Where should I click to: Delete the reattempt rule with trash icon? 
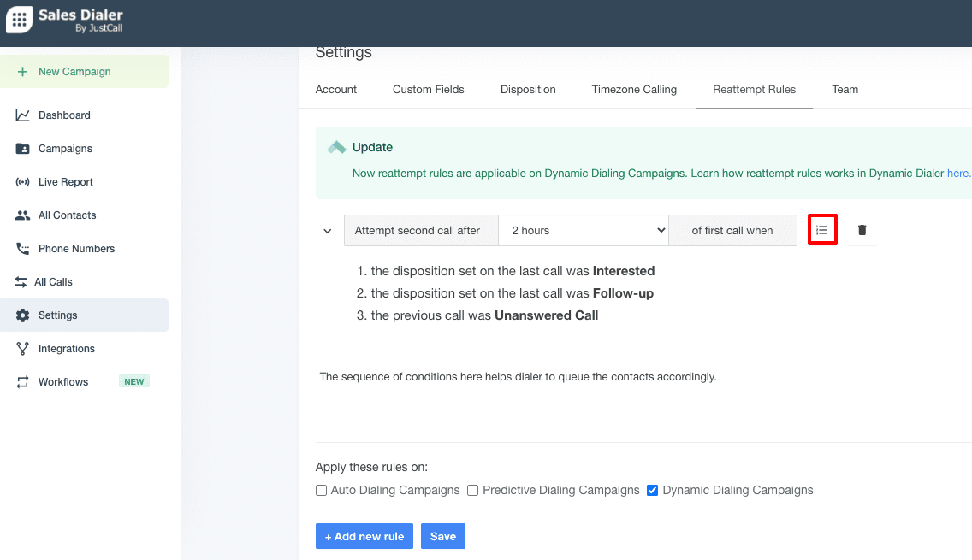[x=862, y=229]
